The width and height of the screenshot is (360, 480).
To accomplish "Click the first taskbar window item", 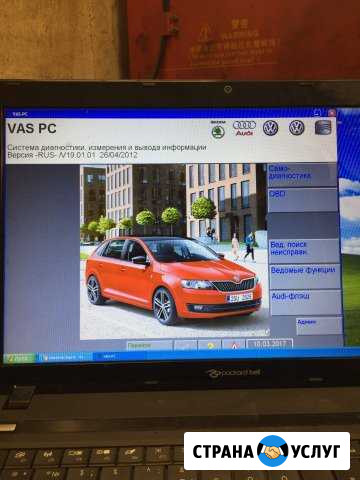I will coord(64,357).
